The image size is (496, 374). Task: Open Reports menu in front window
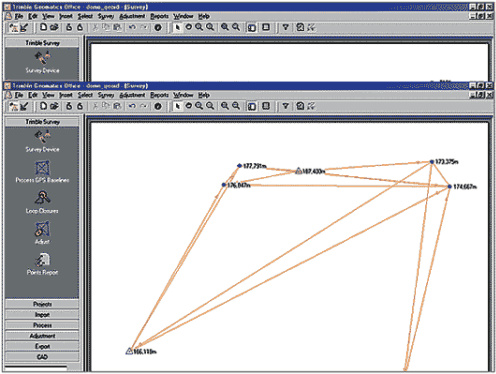tap(159, 95)
